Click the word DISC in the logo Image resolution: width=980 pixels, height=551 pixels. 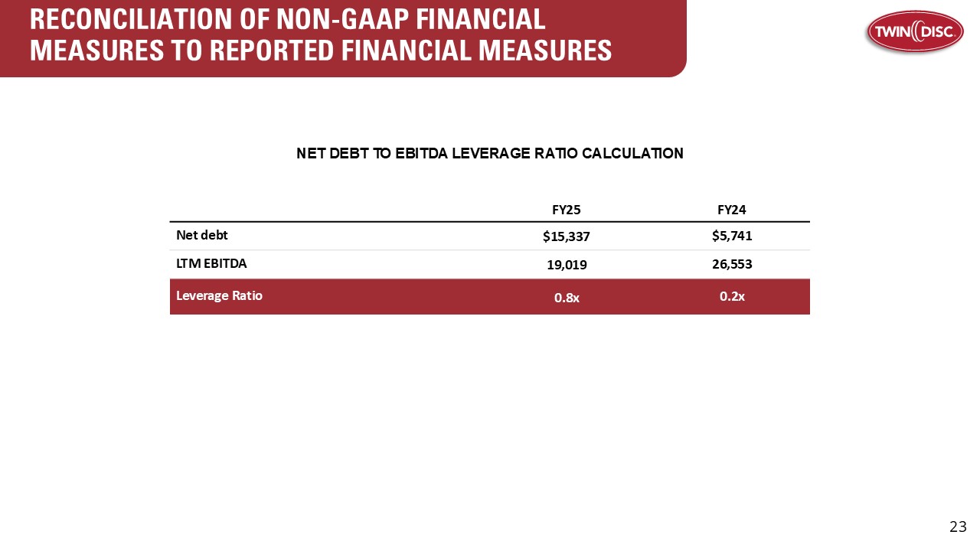coord(939,31)
